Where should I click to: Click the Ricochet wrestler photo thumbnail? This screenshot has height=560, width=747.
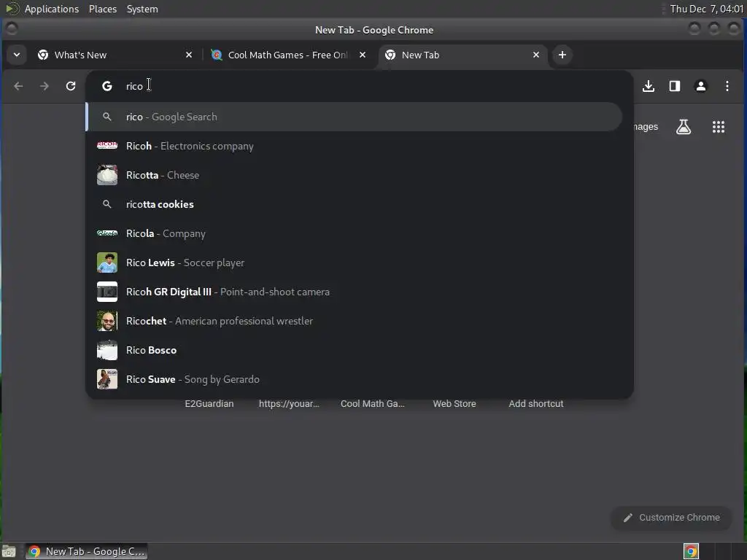pyautogui.click(x=107, y=321)
